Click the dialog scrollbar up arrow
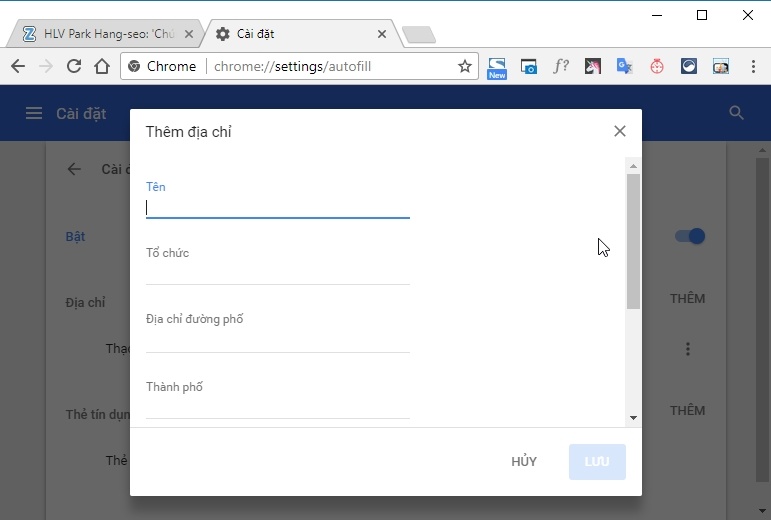The image size is (771, 520). pyautogui.click(x=633, y=166)
